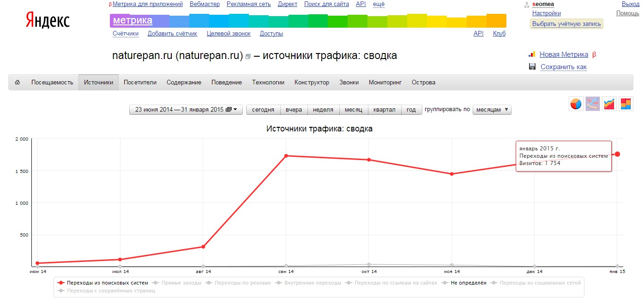Set period to вчера
Image resolution: width=644 pixels, height=303 pixels.
[x=294, y=110]
